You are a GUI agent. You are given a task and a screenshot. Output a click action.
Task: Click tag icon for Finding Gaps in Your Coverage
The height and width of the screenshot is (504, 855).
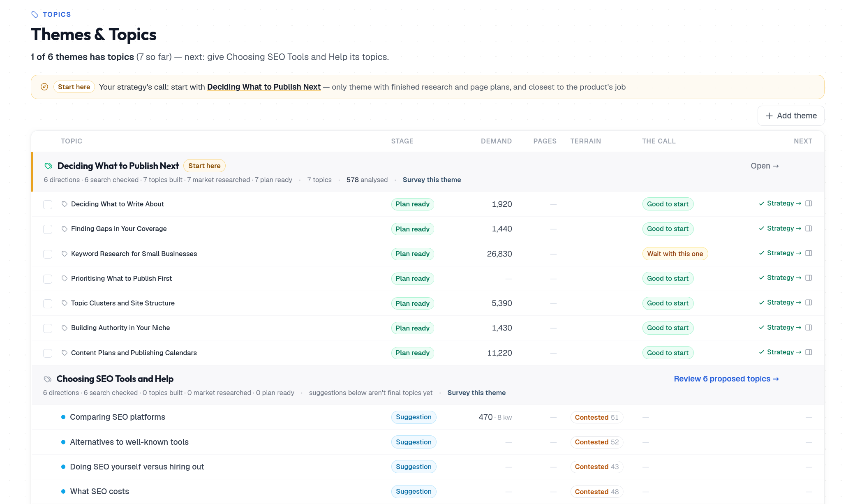65,229
